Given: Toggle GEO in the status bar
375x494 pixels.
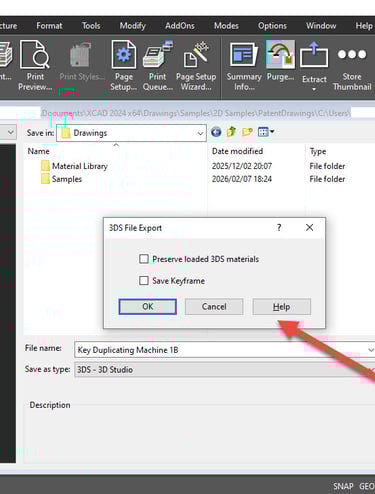Looking at the screenshot, I should click(x=367, y=486).
